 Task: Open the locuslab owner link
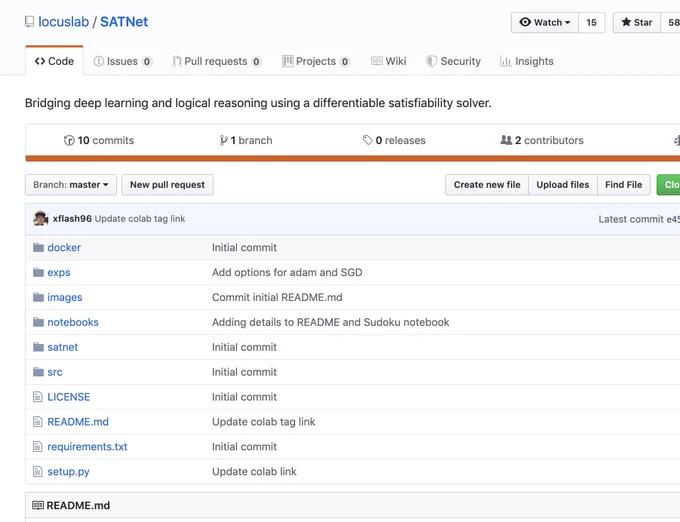(x=63, y=22)
